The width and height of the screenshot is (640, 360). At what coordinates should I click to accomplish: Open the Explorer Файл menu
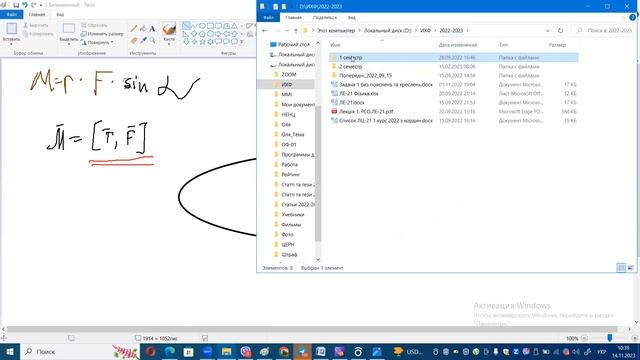pos(268,18)
